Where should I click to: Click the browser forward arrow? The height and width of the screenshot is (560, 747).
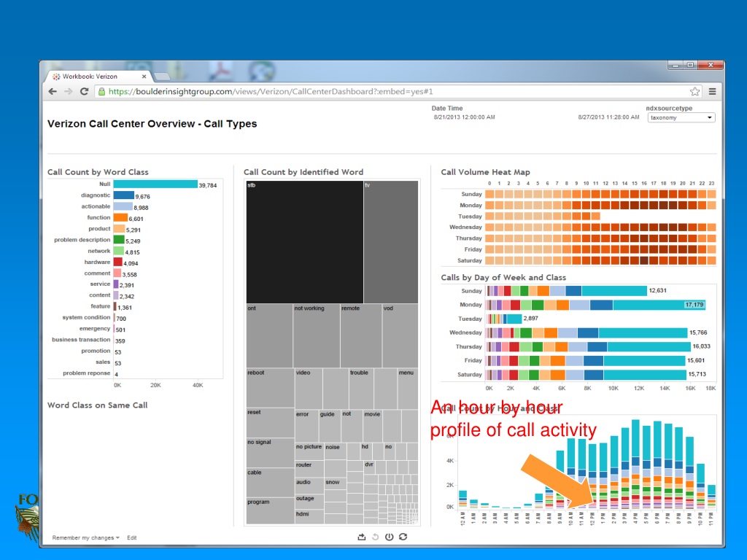(69, 91)
